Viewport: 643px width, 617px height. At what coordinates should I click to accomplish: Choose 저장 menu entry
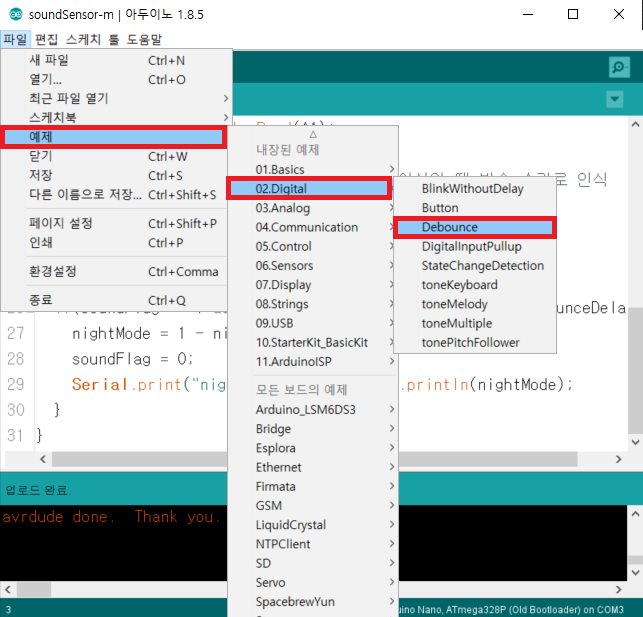115,175
